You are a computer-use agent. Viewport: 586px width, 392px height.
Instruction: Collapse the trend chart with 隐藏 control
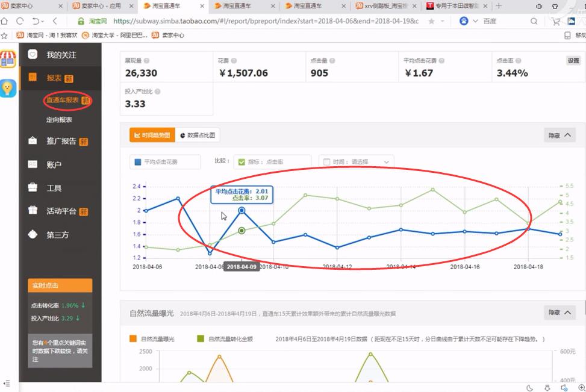[x=559, y=135]
